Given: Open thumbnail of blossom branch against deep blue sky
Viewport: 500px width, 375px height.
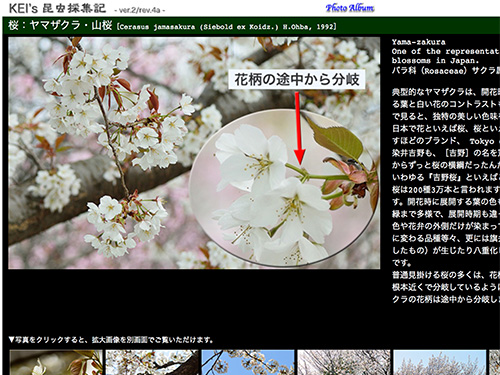Looking at the screenshot, I should [248, 362].
